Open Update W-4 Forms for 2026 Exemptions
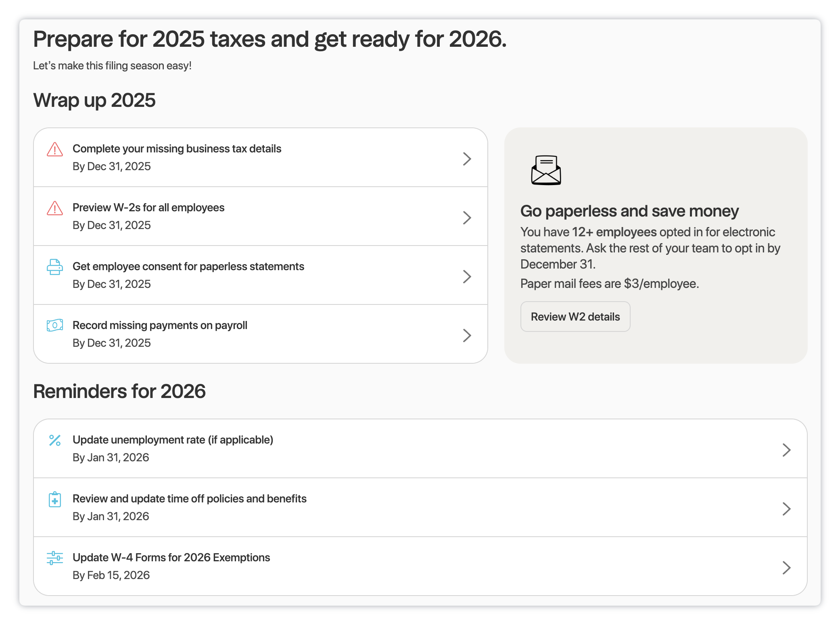 click(x=171, y=558)
